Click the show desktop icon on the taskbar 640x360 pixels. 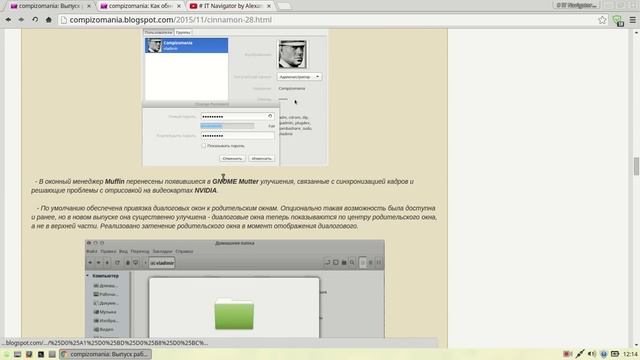tap(17, 354)
